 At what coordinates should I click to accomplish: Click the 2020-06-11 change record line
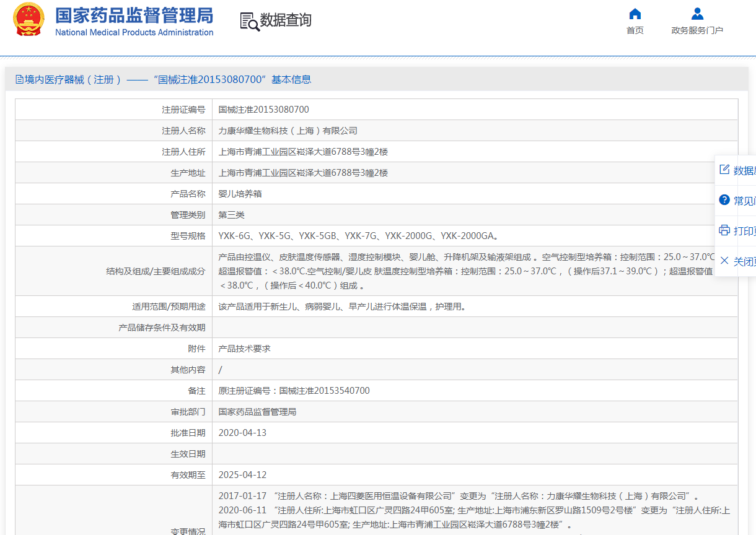point(474,518)
